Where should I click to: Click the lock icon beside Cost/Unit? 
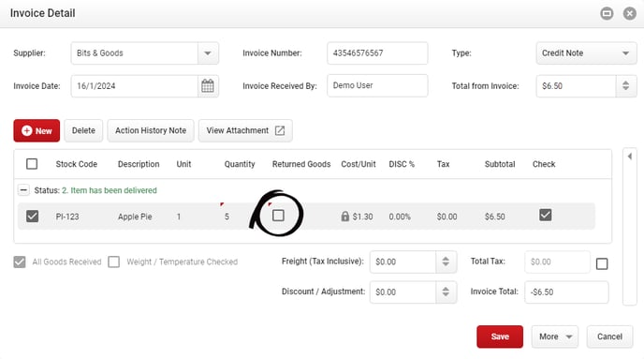click(345, 217)
